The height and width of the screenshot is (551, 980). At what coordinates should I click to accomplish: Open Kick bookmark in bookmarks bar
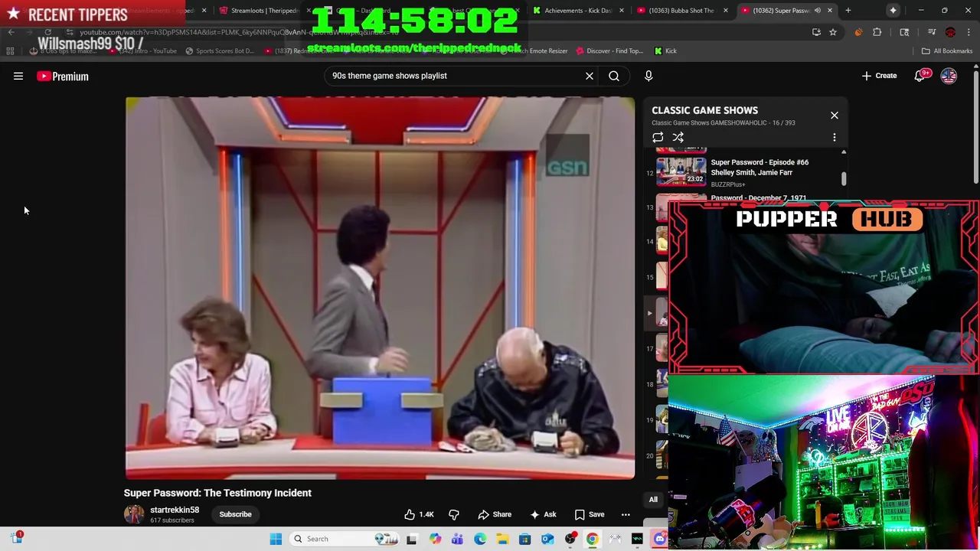tap(665, 51)
